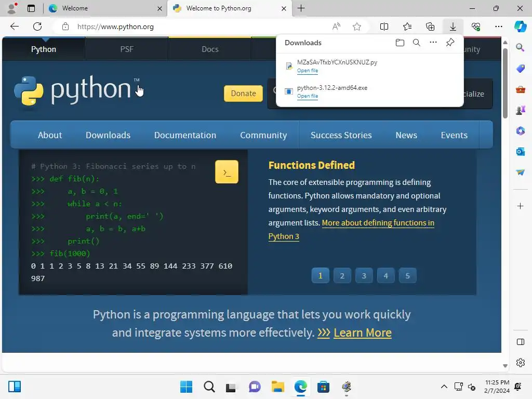
Task: Show slide 2 of the code carousel
Action: click(342, 275)
